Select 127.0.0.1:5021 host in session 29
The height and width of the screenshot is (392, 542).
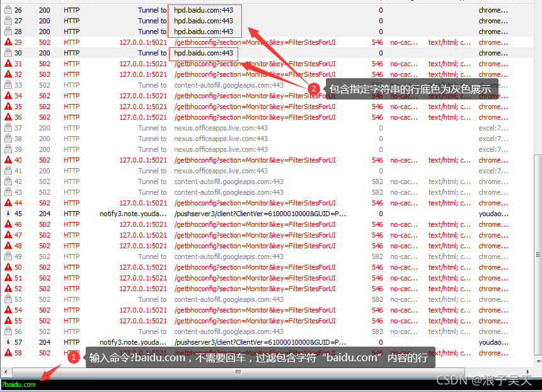[x=143, y=42]
